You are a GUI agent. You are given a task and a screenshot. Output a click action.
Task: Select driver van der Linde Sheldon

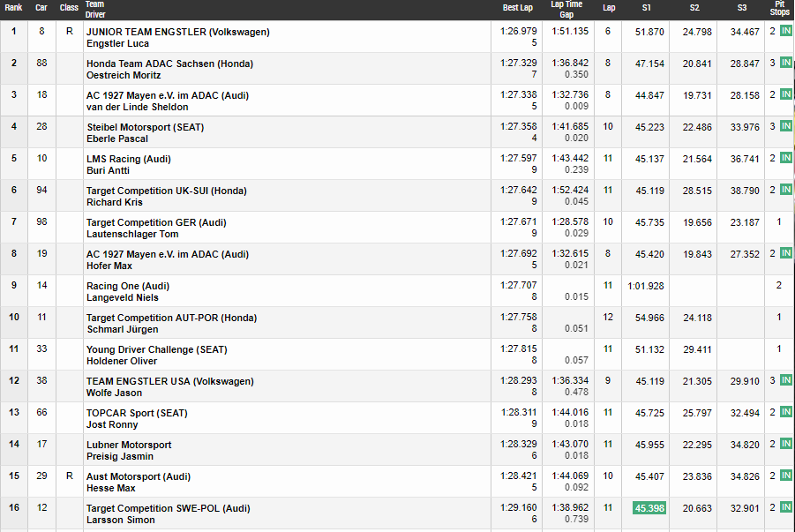point(138,107)
